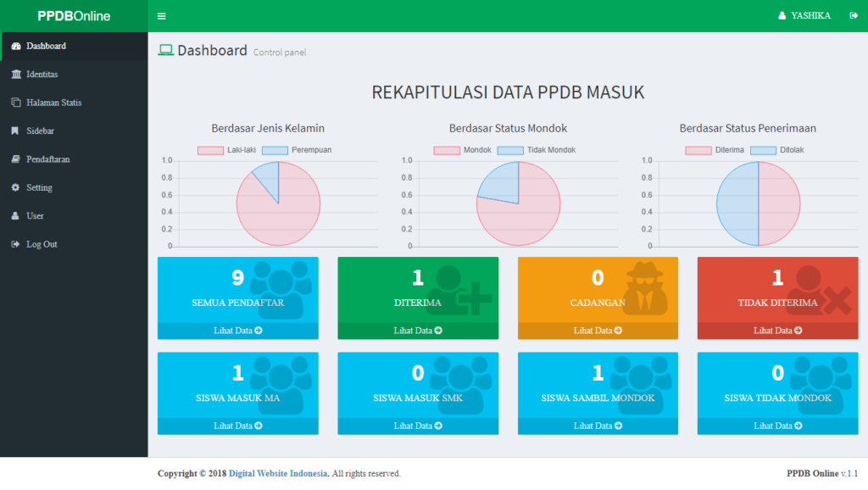Open Halaman Statis page icon

(14, 102)
